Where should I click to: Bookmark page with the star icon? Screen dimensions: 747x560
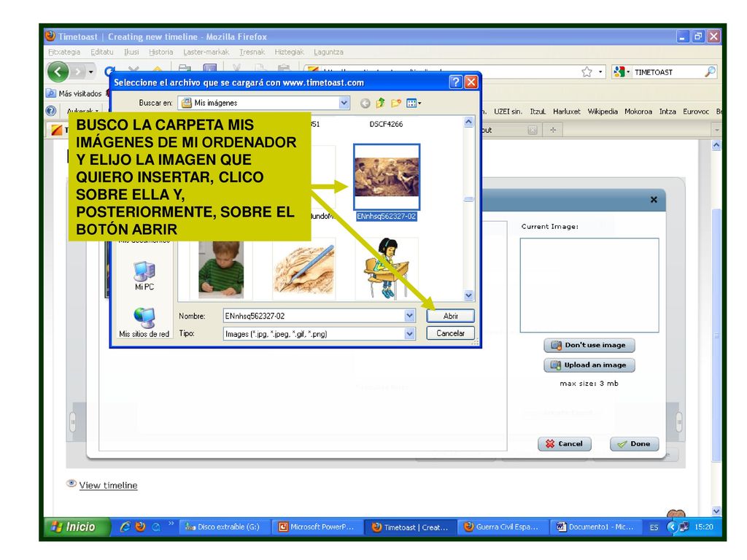point(587,72)
